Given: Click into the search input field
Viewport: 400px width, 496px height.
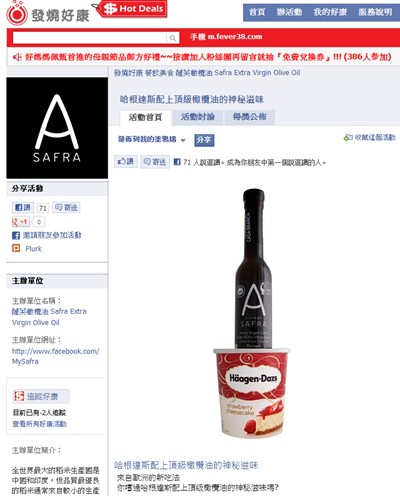Looking at the screenshot, I should coord(89,38).
